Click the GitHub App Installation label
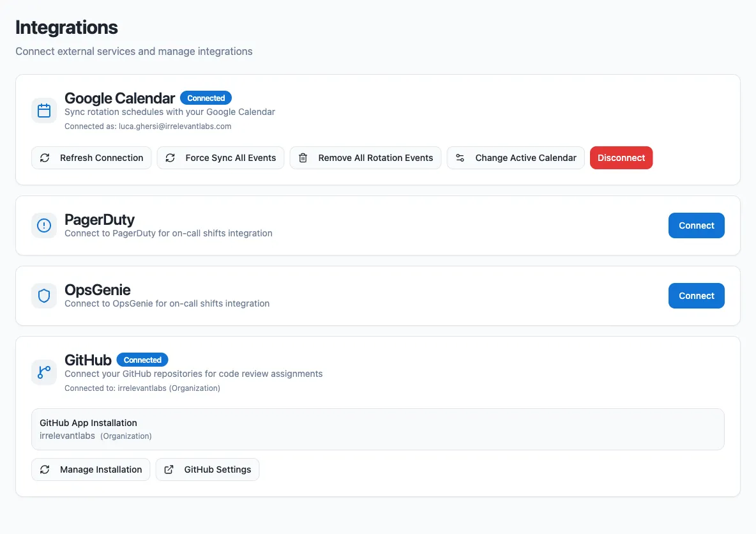The image size is (756, 534). [x=88, y=423]
